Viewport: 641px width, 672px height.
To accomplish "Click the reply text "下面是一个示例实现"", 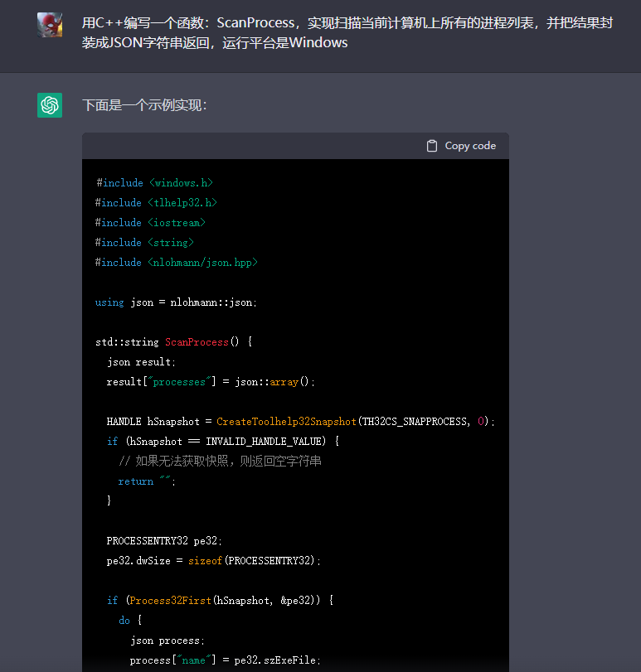I will tap(144, 105).
